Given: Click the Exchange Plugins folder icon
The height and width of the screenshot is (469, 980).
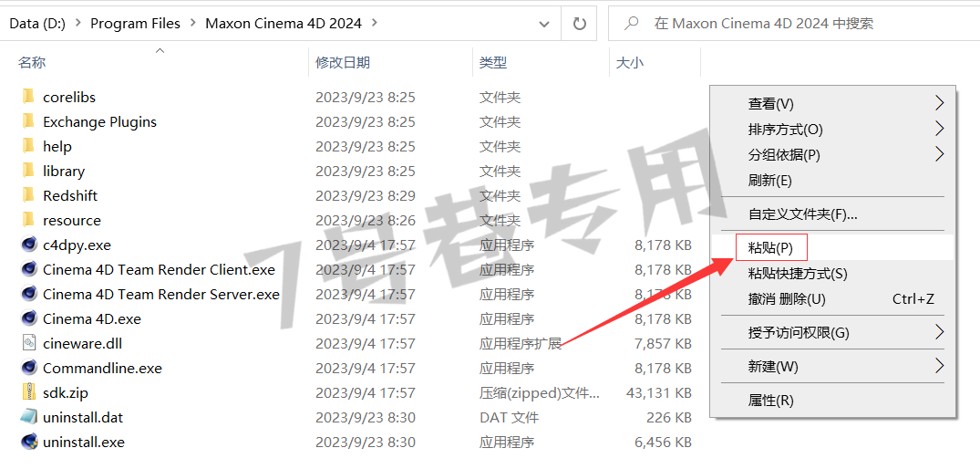Looking at the screenshot, I should 28,121.
